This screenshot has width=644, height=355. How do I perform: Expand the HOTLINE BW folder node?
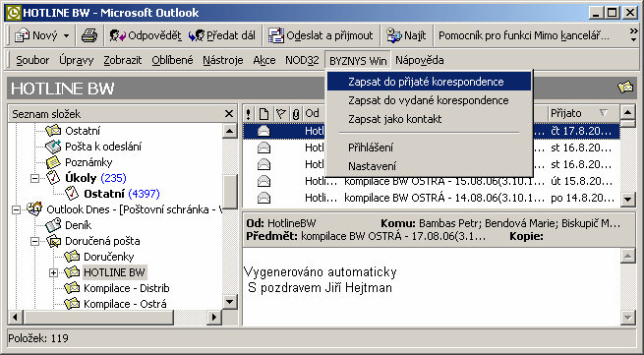point(53,272)
